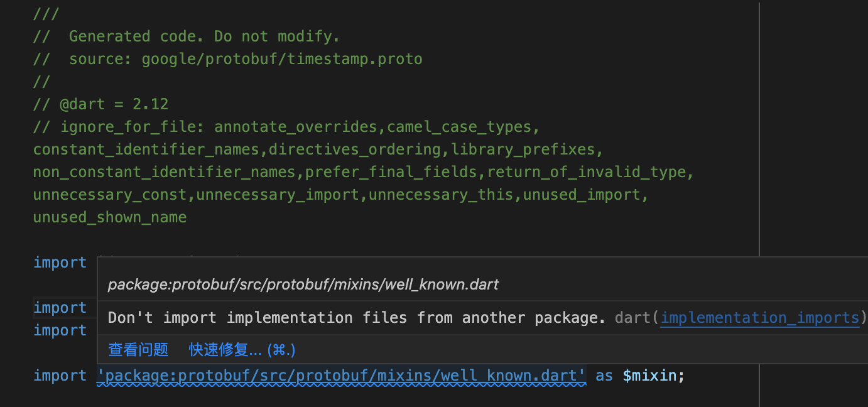Click the $mixin alias identifier
This screenshot has height=407, width=868.
[x=653, y=375]
